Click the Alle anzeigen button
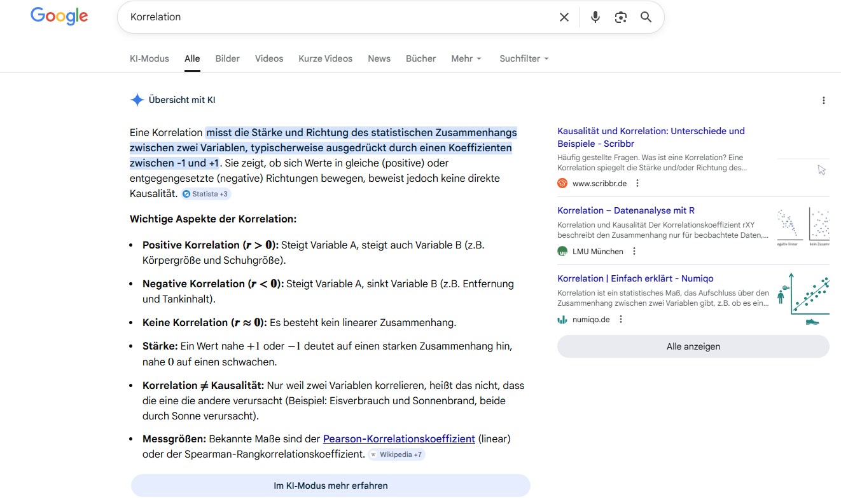 tap(693, 346)
